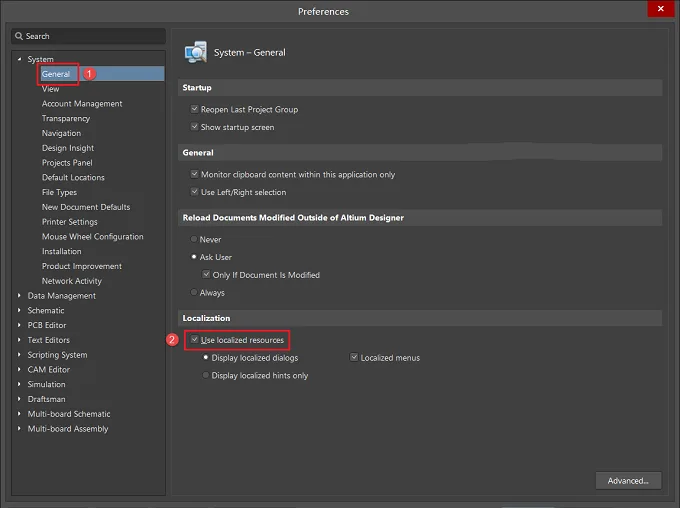Image resolution: width=680 pixels, height=508 pixels.
Task: Expand the Data Management tree node
Action: (19, 295)
